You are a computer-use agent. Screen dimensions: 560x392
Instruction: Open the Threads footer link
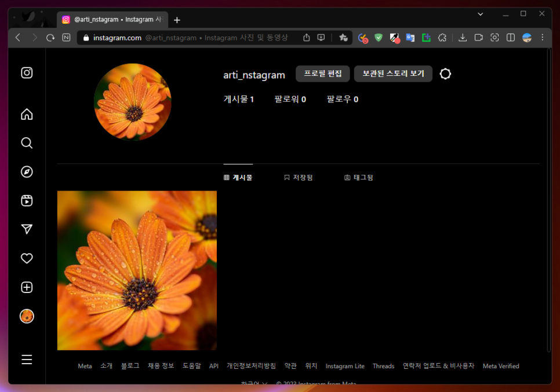tap(384, 366)
